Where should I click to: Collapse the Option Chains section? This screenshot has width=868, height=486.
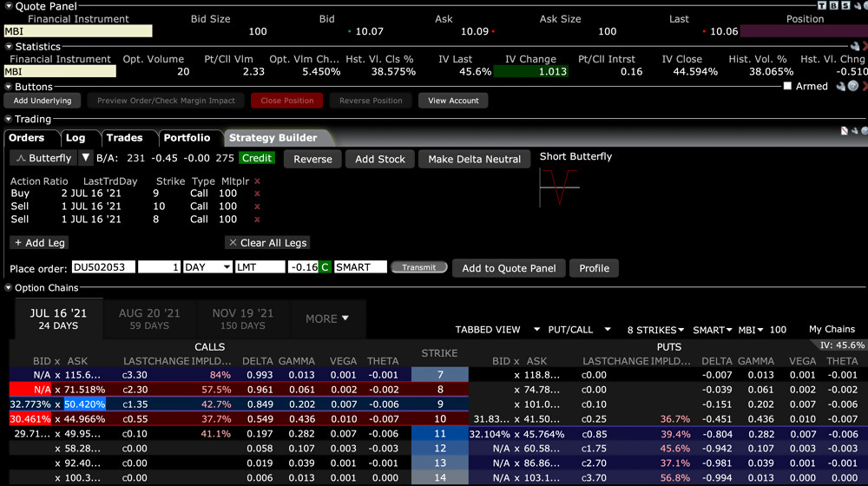click(x=9, y=287)
